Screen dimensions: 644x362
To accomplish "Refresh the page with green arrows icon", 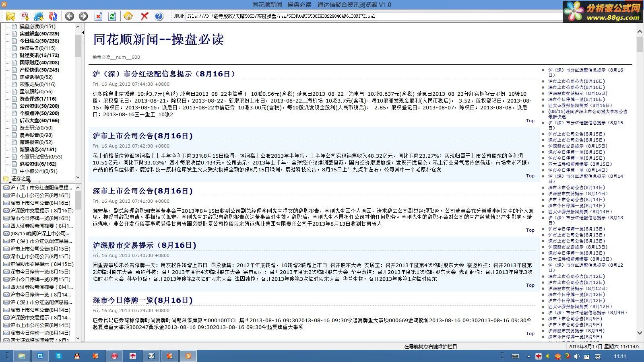I will (112, 16).
